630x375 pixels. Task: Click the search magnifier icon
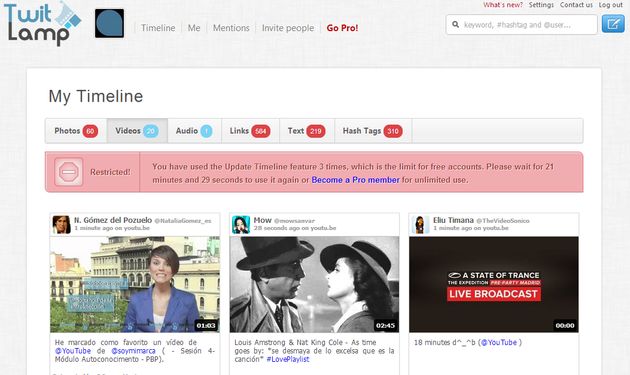coord(456,25)
